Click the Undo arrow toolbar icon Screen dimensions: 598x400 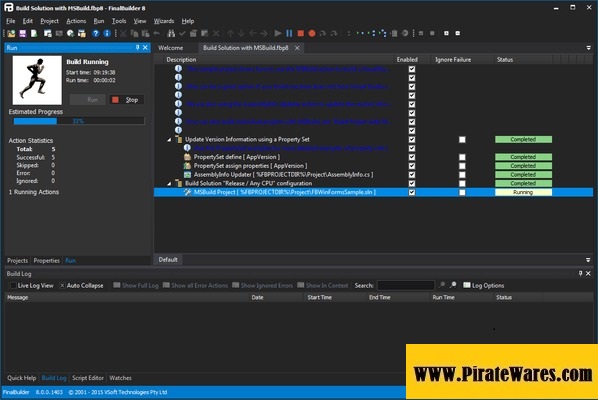[x=156, y=34]
